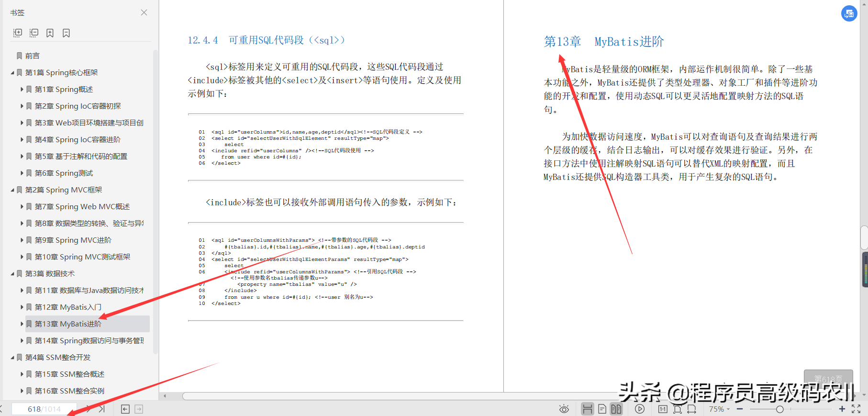Click bookmark icon beside 第9章 Spring MVC进阶
The height and width of the screenshot is (416, 868).
point(29,240)
